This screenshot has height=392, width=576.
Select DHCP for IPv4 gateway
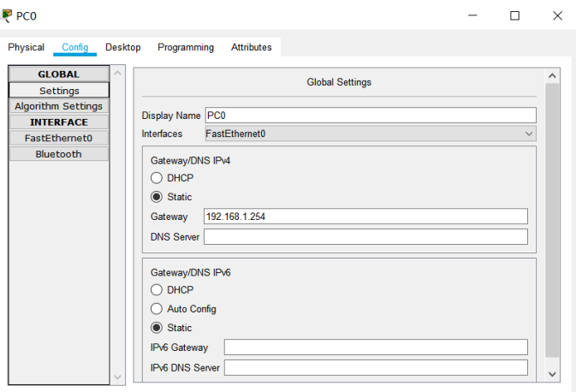[172, 178]
